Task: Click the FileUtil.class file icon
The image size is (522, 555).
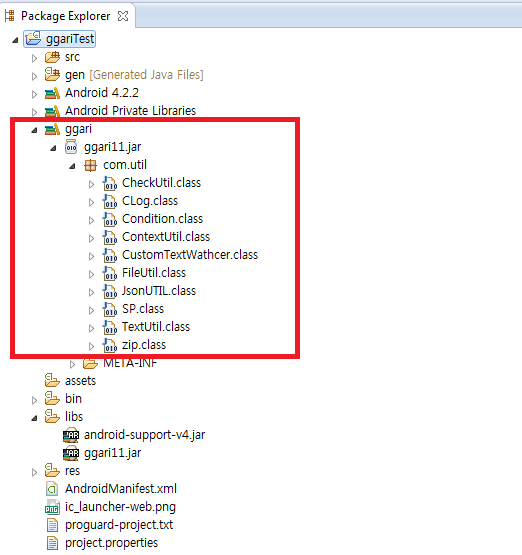Action: coord(110,273)
